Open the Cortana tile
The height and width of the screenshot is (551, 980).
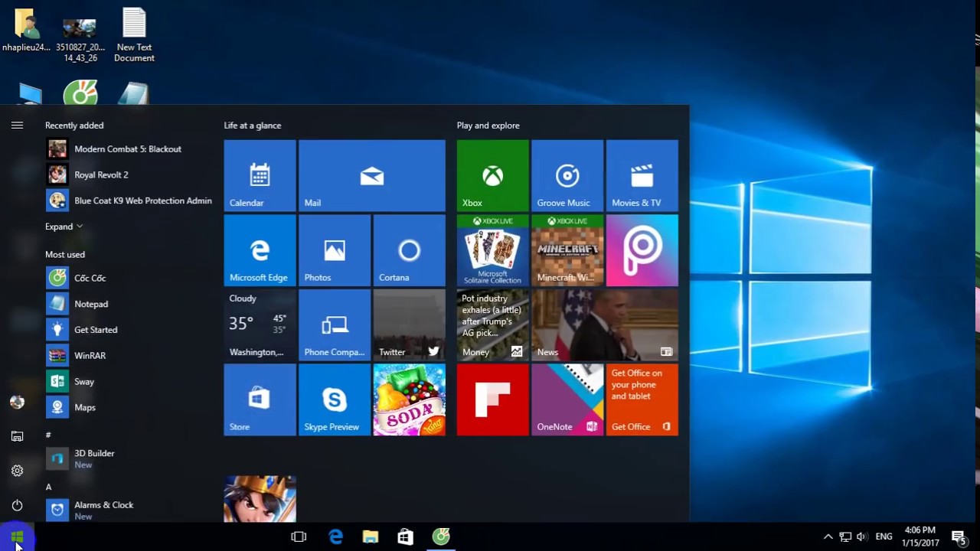tap(409, 250)
